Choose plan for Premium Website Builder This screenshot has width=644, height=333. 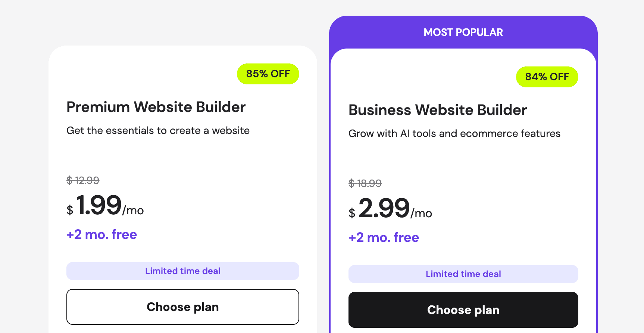pos(182,306)
